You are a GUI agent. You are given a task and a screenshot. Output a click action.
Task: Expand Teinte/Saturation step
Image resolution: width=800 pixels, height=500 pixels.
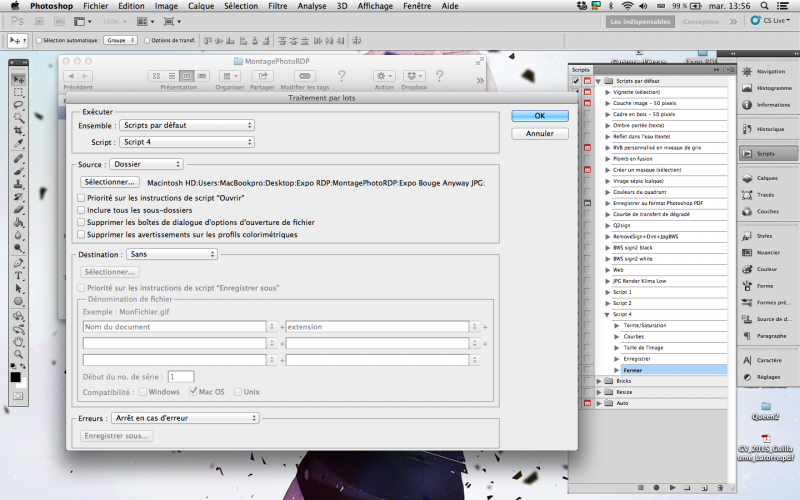(617, 326)
